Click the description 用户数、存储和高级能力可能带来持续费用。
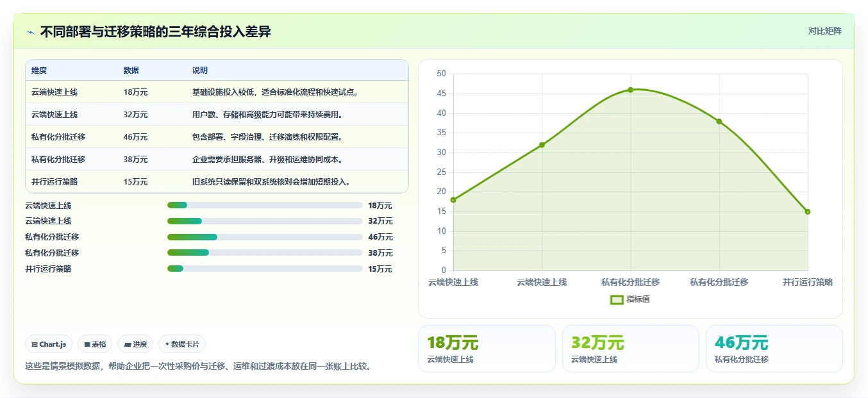 [x=268, y=115]
